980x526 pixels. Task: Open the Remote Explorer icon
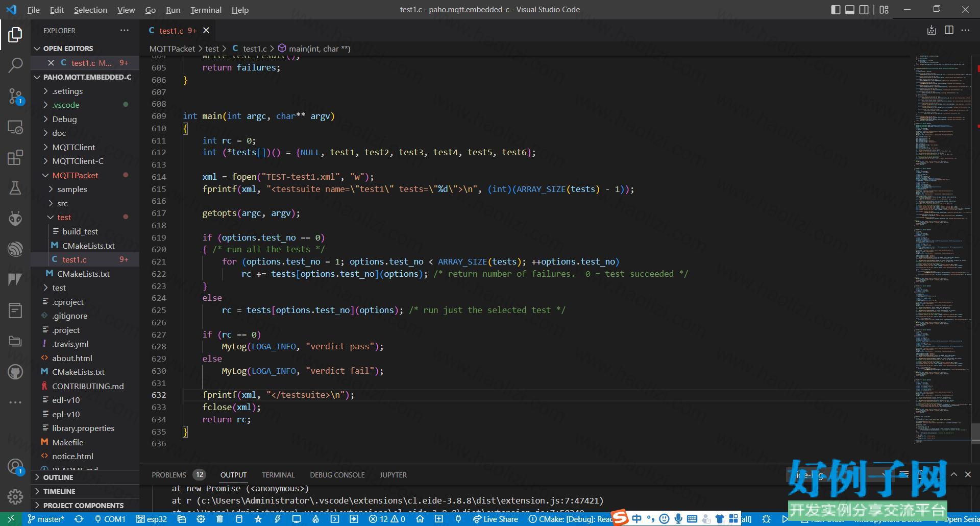tap(15, 127)
